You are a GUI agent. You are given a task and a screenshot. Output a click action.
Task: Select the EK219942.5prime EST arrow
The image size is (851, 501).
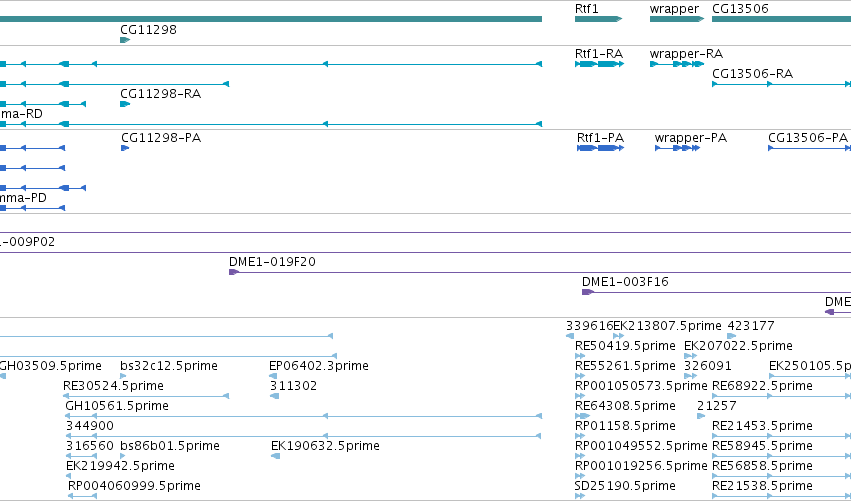(x=68, y=476)
